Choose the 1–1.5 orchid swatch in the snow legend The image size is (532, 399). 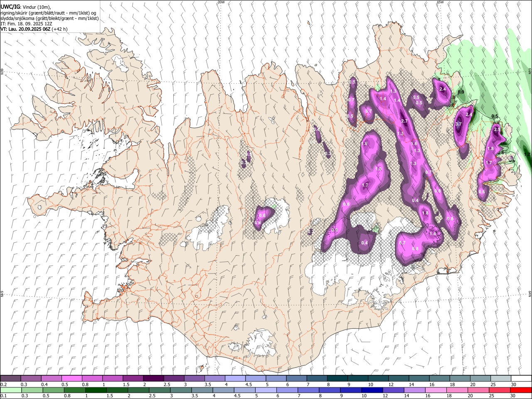click(112, 378)
